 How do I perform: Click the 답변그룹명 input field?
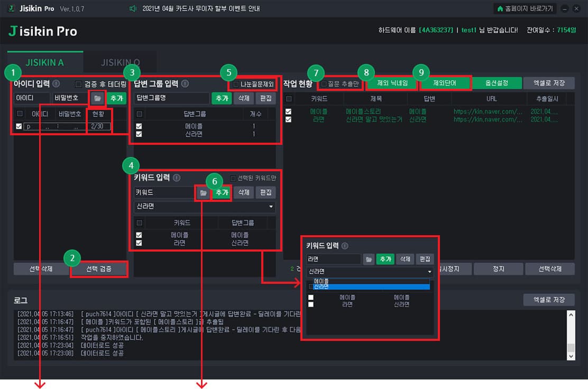(172, 98)
